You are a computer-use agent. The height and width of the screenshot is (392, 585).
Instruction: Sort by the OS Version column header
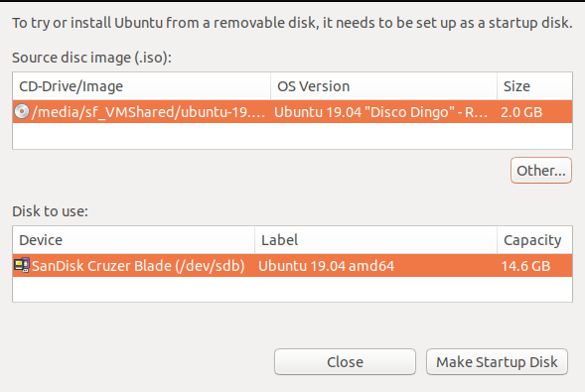click(383, 86)
